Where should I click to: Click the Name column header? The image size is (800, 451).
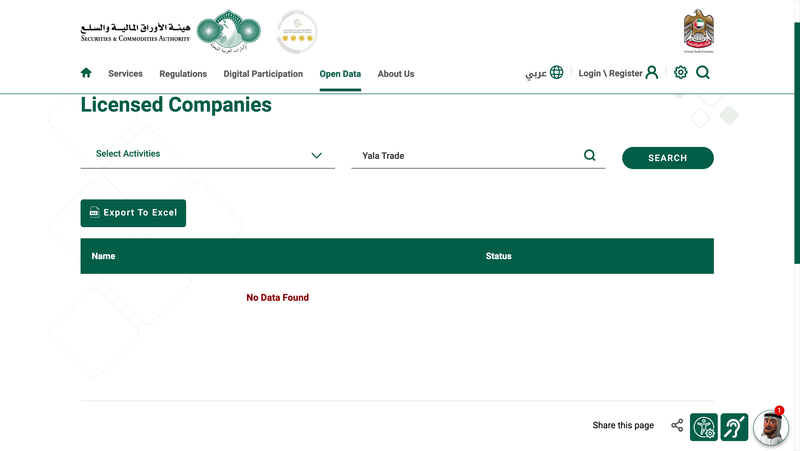103,256
